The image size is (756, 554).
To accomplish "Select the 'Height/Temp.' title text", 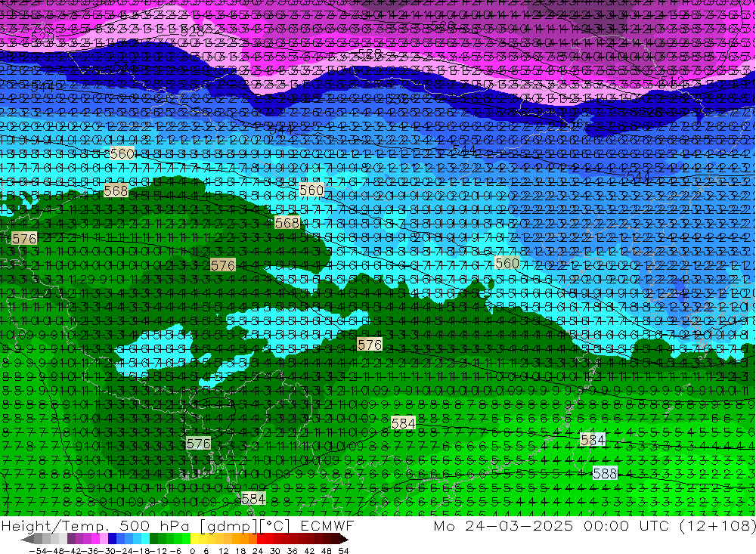I will point(56,526).
